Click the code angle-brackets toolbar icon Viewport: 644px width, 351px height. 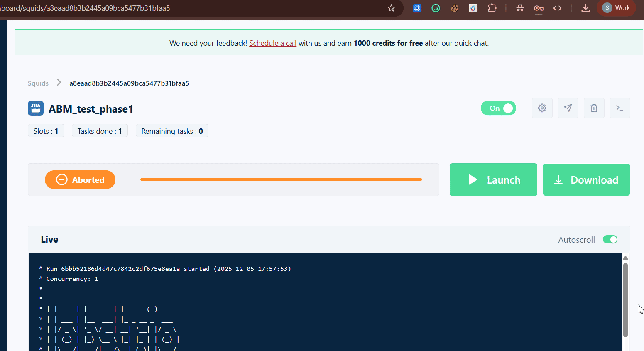click(558, 8)
